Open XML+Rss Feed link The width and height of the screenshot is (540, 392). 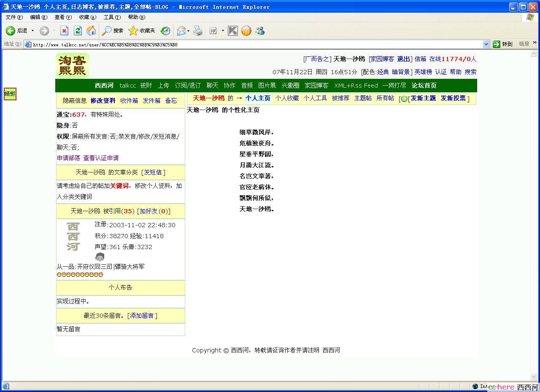tap(356, 86)
